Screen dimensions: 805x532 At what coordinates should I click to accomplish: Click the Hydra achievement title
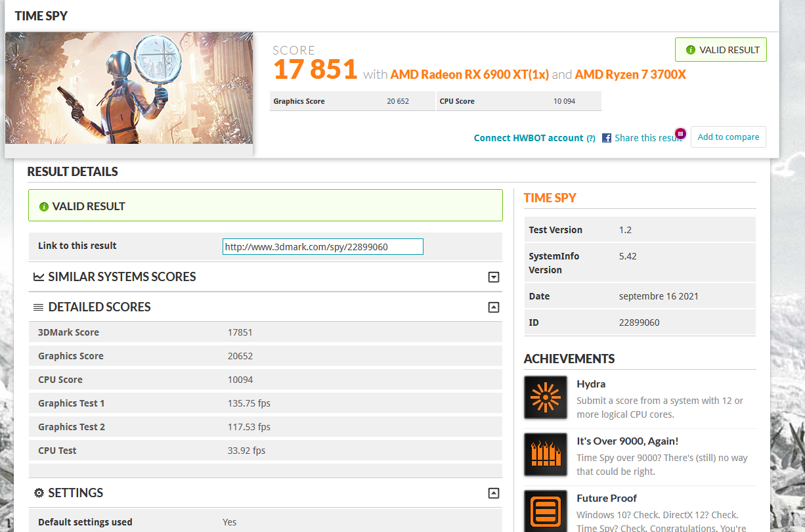(591, 384)
